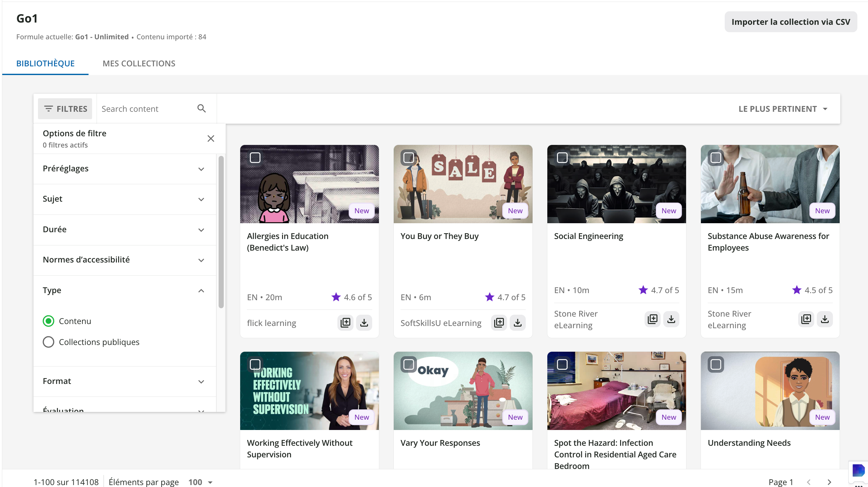Select the Understanding Needs card checkbox
Image resolution: width=868 pixels, height=487 pixels.
coord(716,364)
